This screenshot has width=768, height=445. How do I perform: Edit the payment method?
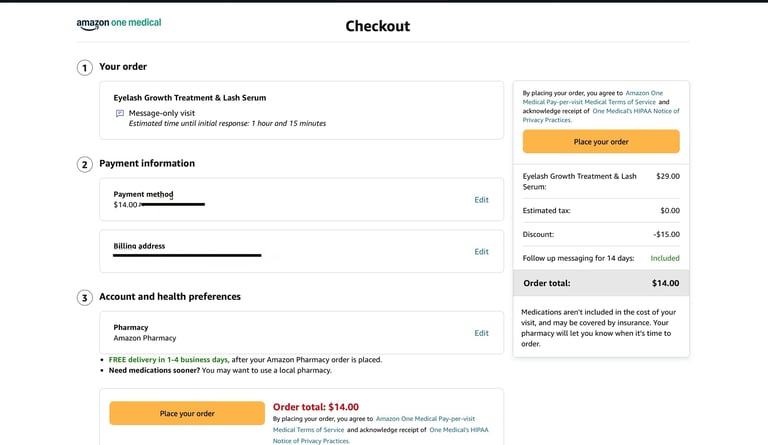pyautogui.click(x=481, y=200)
